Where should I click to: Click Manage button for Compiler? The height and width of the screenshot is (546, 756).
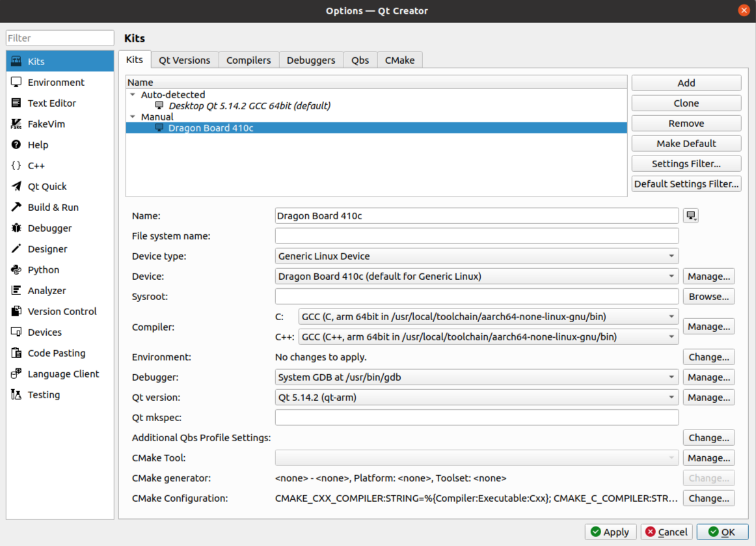tap(709, 327)
